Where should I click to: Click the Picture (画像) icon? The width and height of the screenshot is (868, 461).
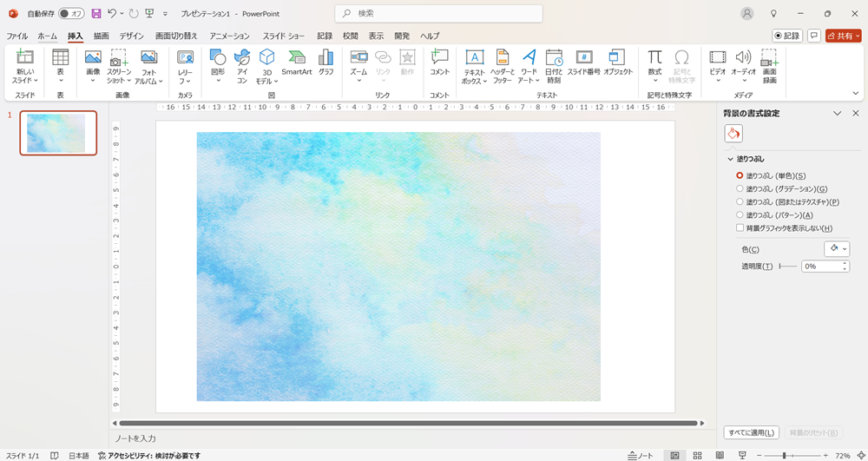point(93,57)
